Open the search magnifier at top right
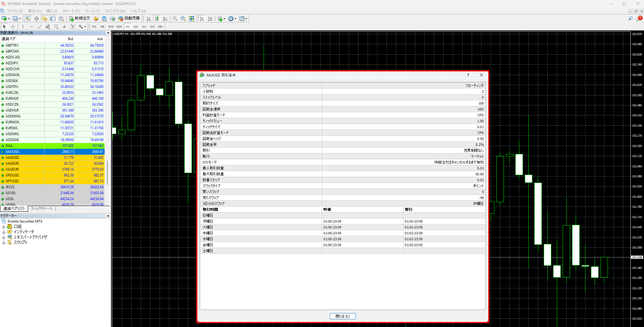 (630, 19)
